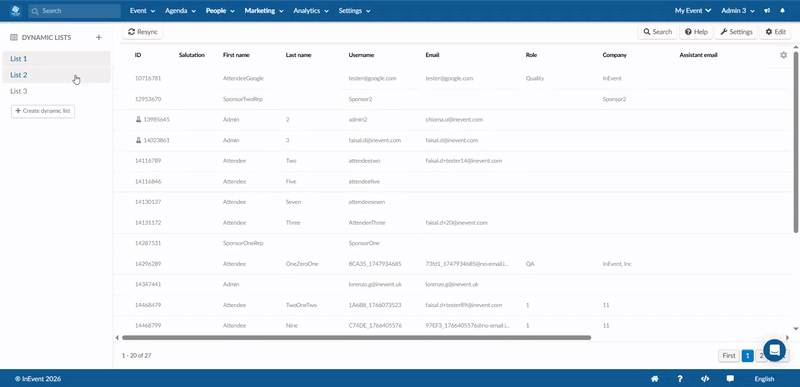The height and width of the screenshot is (387, 800).
Task: Go to First page in pagination
Action: click(x=729, y=355)
